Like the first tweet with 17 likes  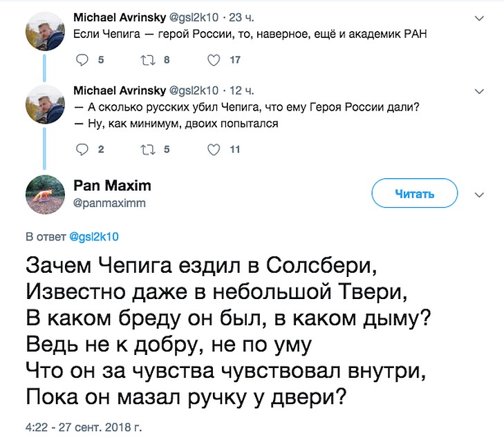pos(214,60)
